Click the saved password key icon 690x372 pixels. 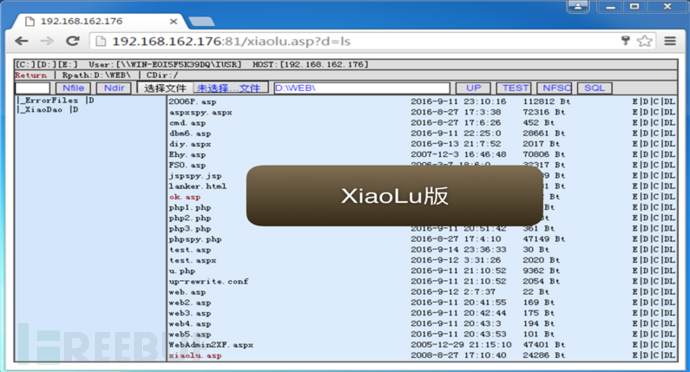point(625,41)
